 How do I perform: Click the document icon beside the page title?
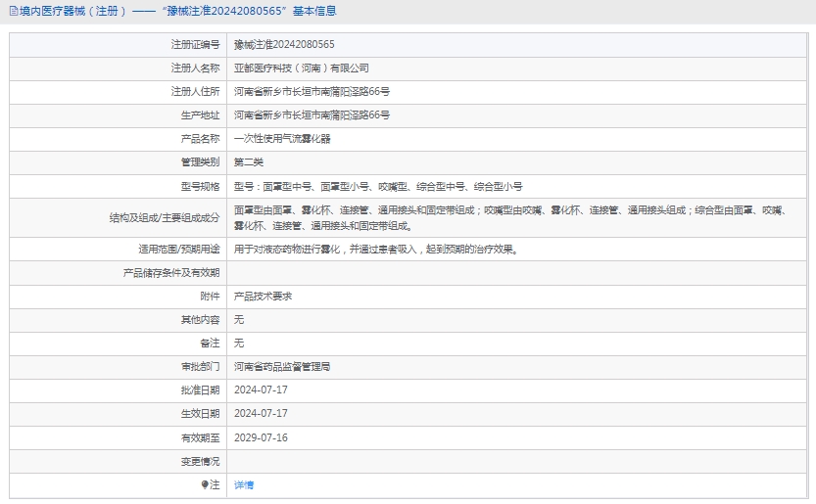[13, 11]
